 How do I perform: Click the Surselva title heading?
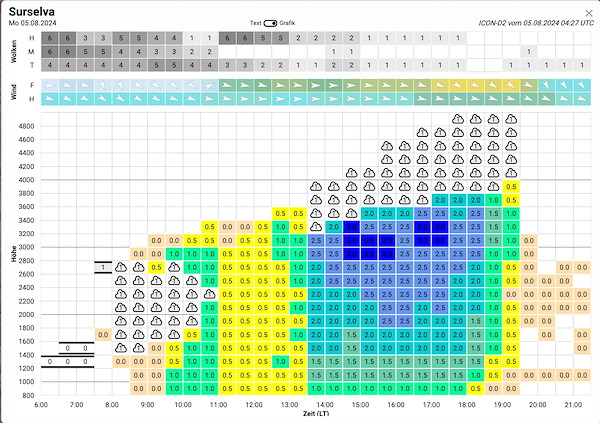34,11
